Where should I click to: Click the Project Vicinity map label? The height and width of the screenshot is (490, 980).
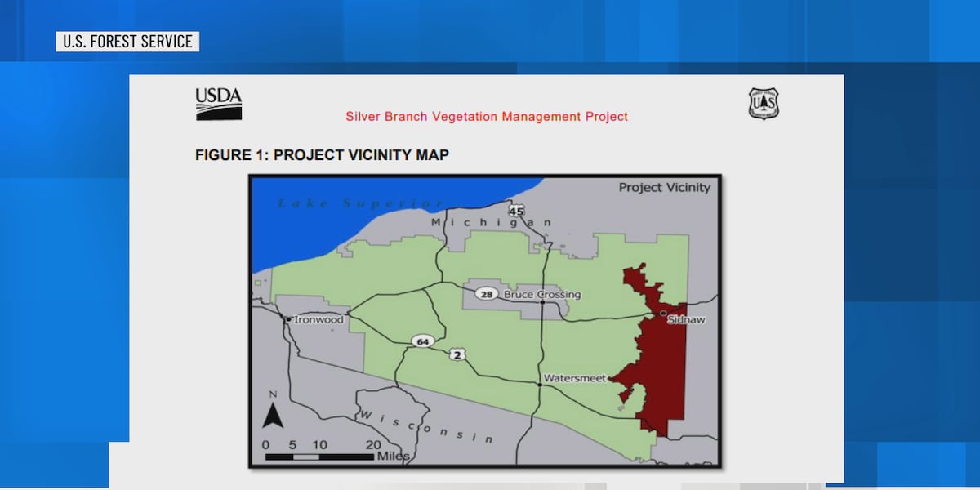664,187
